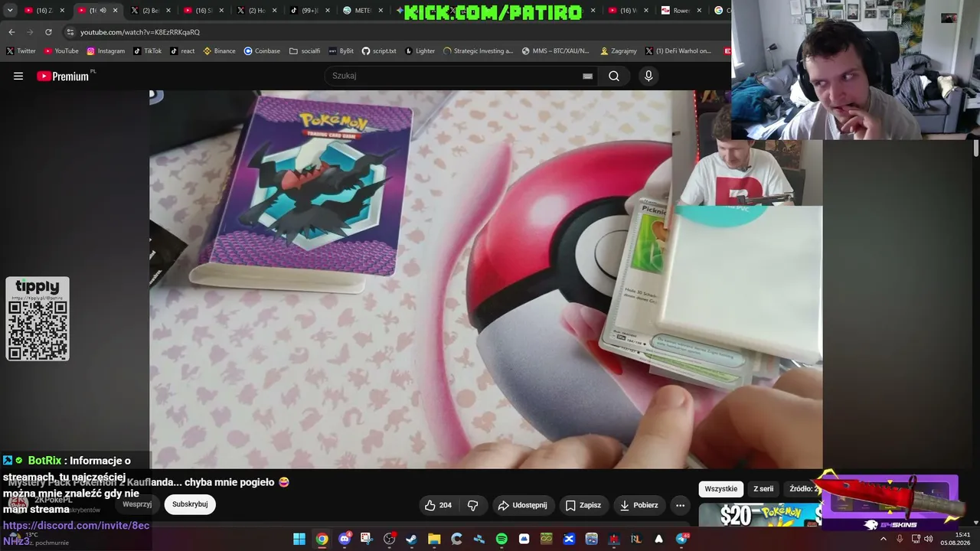Select the Wszystkie filter chip

click(721, 489)
